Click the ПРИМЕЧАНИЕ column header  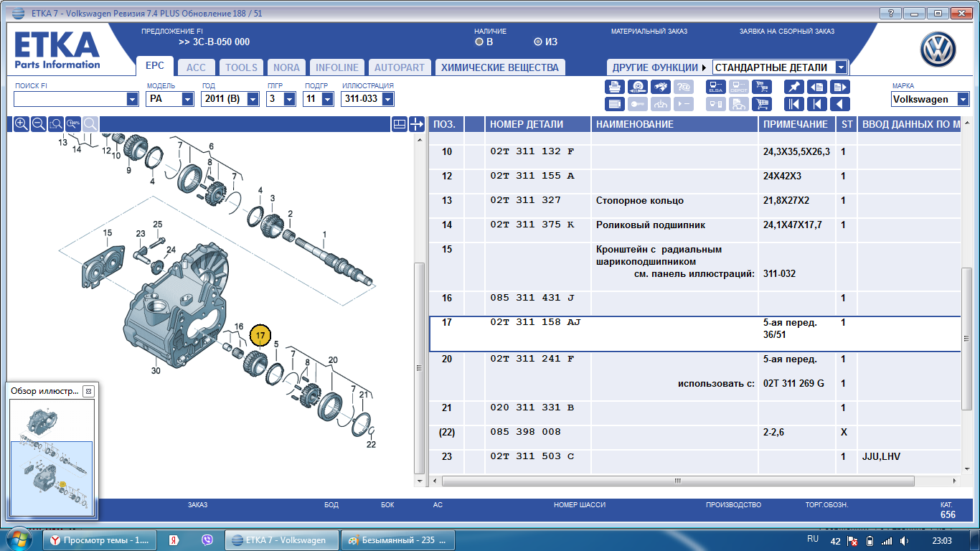(x=797, y=124)
